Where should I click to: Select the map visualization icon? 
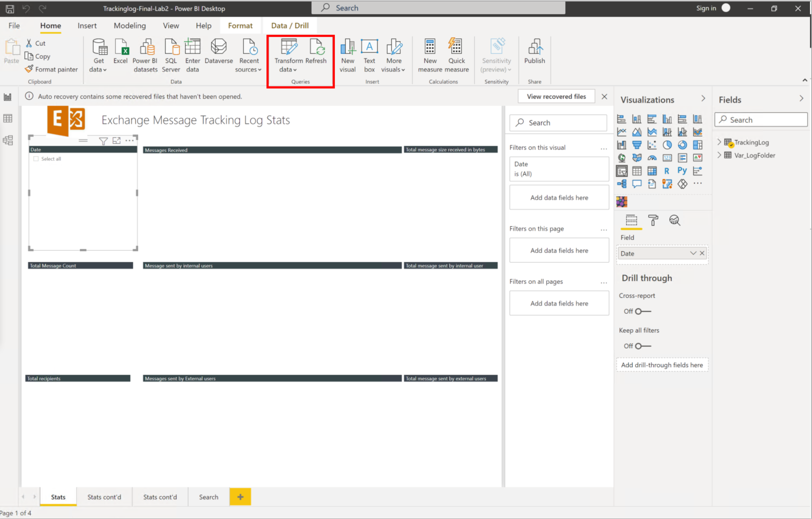pyautogui.click(x=622, y=158)
